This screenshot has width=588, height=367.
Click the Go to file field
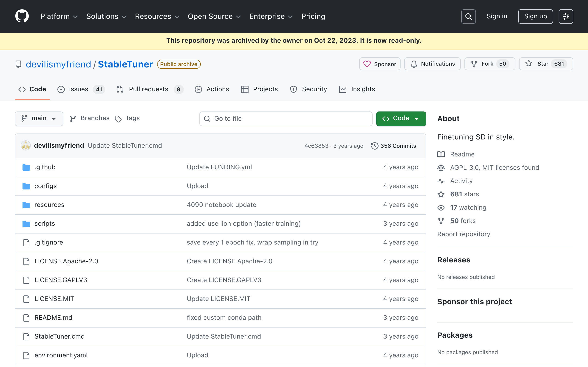tap(286, 119)
